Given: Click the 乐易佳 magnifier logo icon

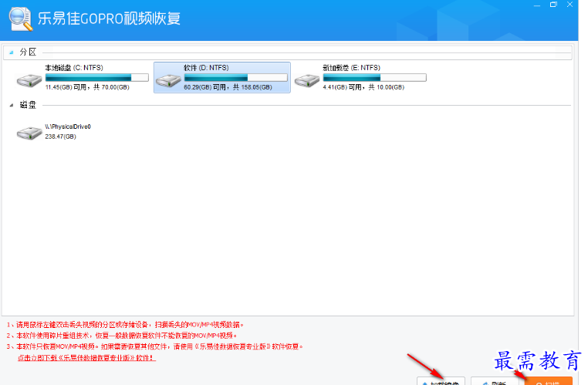Looking at the screenshot, I should coord(21,19).
